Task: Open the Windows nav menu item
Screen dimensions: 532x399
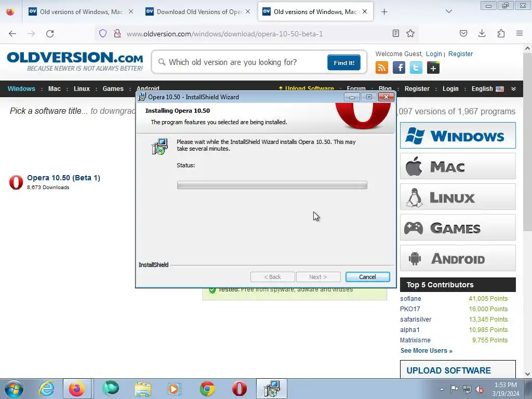Action: [21, 89]
